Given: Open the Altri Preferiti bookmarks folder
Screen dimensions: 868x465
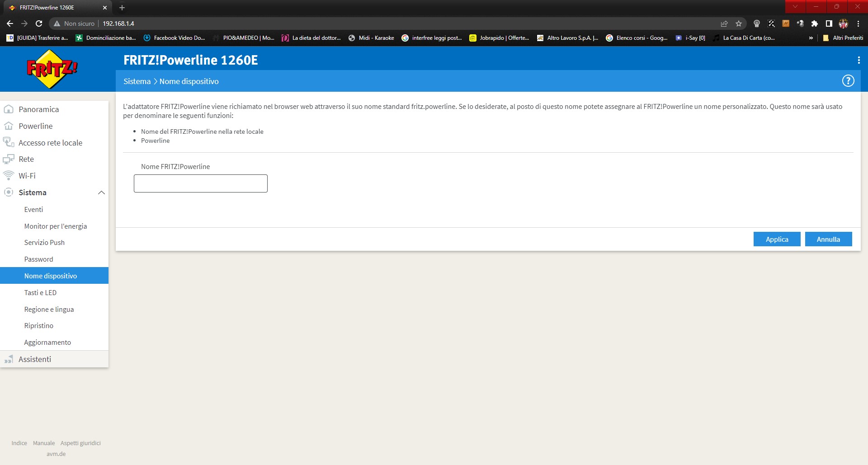Looking at the screenshot, I should 843,38.
